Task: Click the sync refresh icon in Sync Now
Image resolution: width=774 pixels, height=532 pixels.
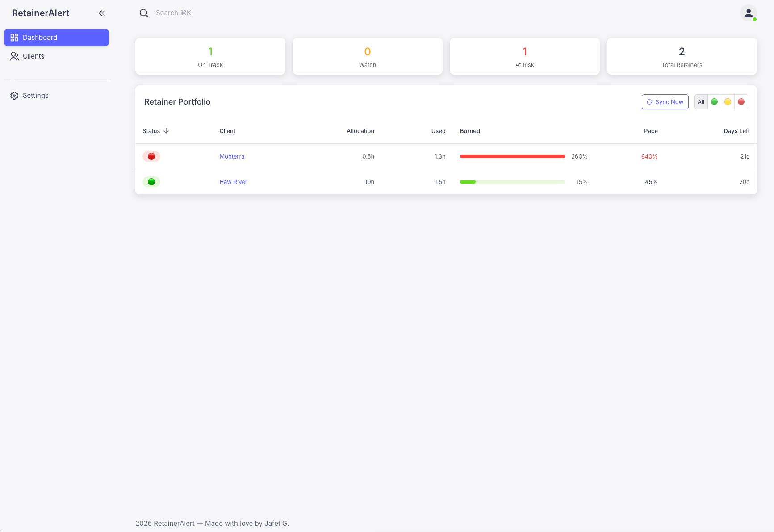Action: point(649,102)
